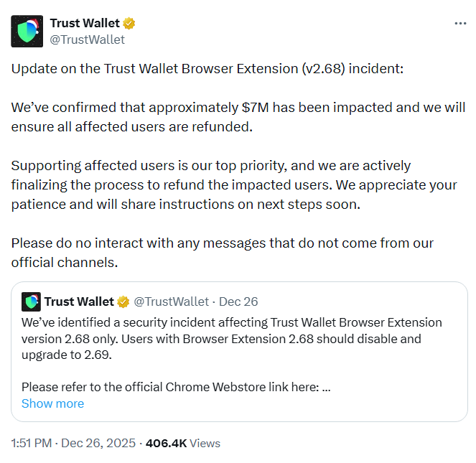Click the "Supporting affected users" paragraph

(x=233, y=184)
